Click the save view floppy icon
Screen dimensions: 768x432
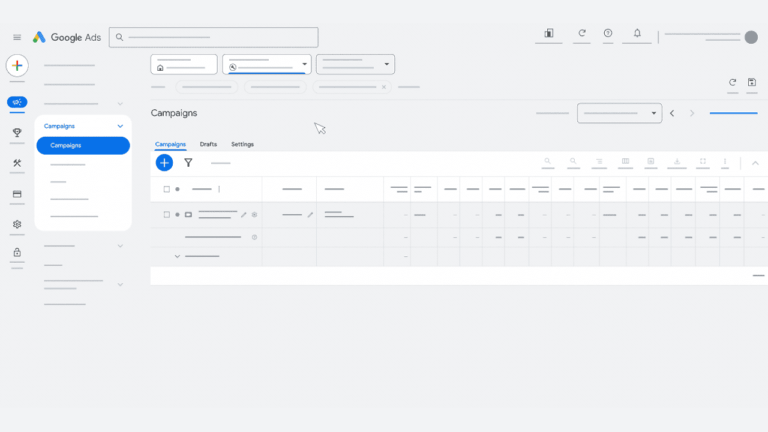point(752,82)
